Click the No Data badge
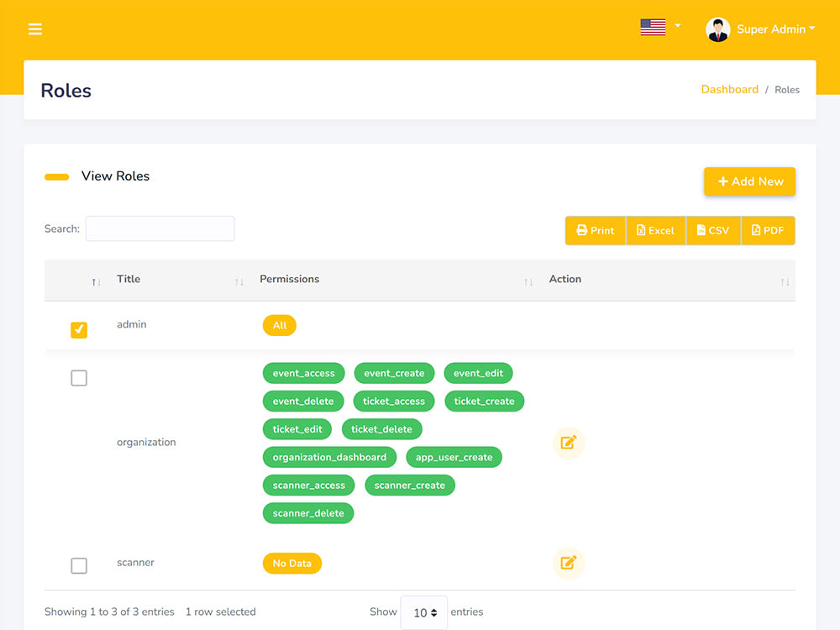Viewport: 840px width, 630px height. click(292, 563)
